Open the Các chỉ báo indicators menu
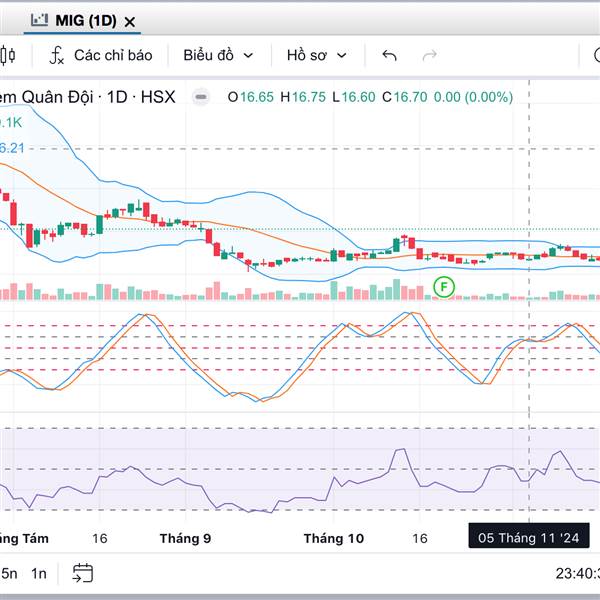The height and width of the screenshot is (600, 600). 101,55
